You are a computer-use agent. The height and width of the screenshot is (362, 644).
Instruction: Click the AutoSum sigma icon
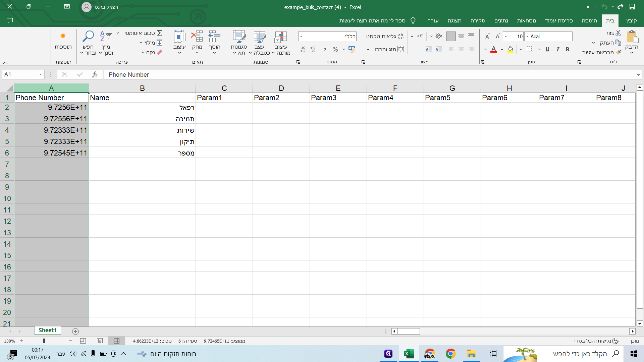(160, 33)
